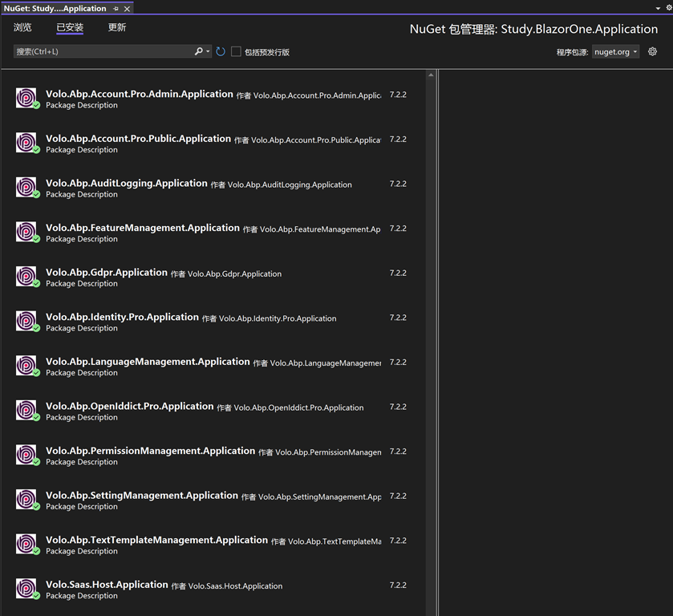Click Package Description under Volo.Abp.OpenIddict.Pro.Application
673x616 pixels.
[x=82, y=418]
